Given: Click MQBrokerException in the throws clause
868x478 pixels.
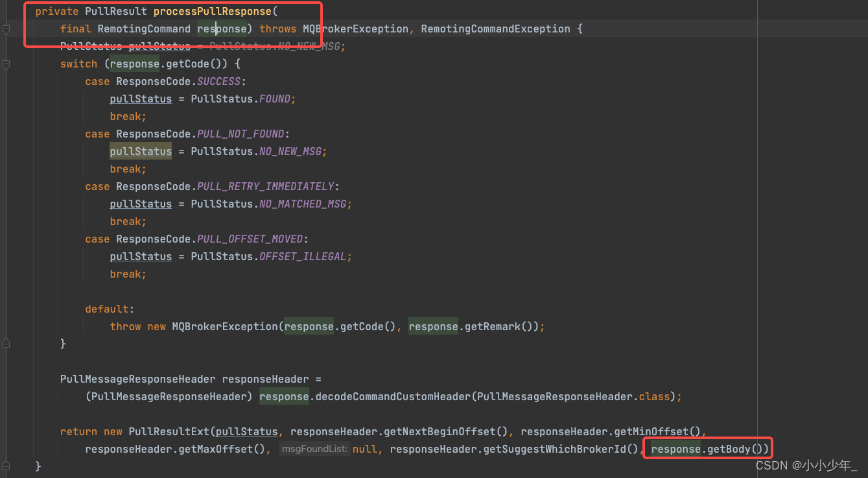Looking at the screenshot, I should 355,29.
